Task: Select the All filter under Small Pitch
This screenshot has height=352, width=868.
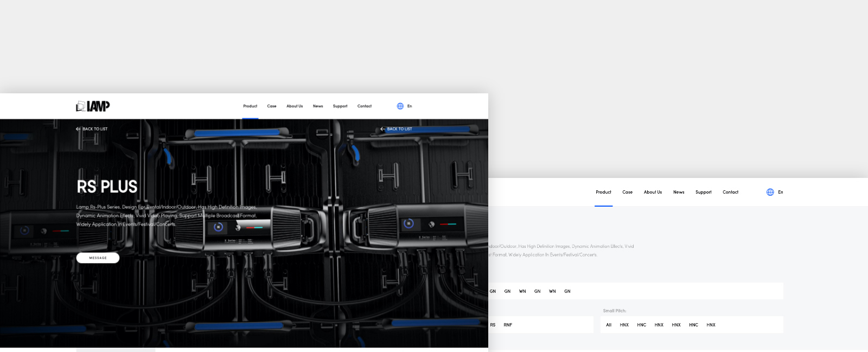Action: [x=609, y=325]
